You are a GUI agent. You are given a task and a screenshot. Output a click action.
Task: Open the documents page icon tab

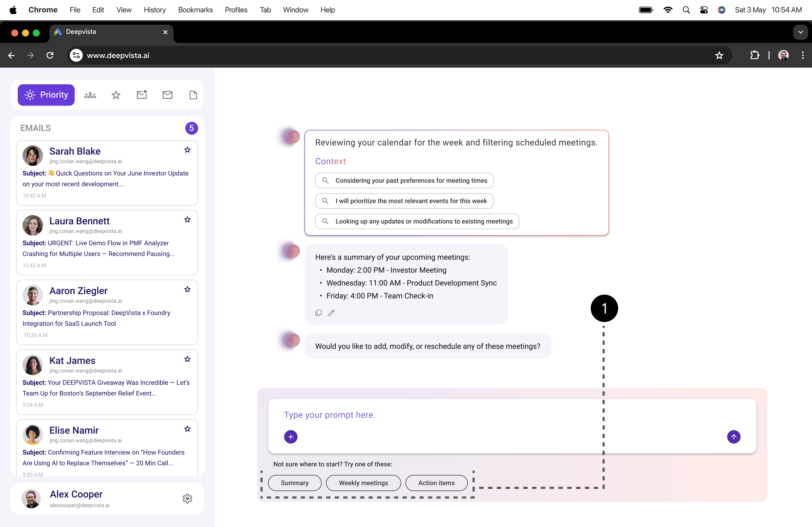(193, 95)
